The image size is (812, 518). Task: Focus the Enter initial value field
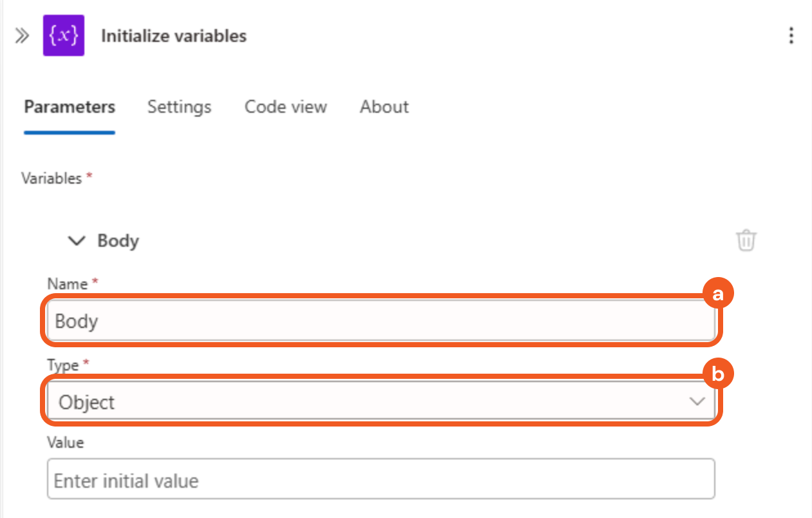pos(380,481)
